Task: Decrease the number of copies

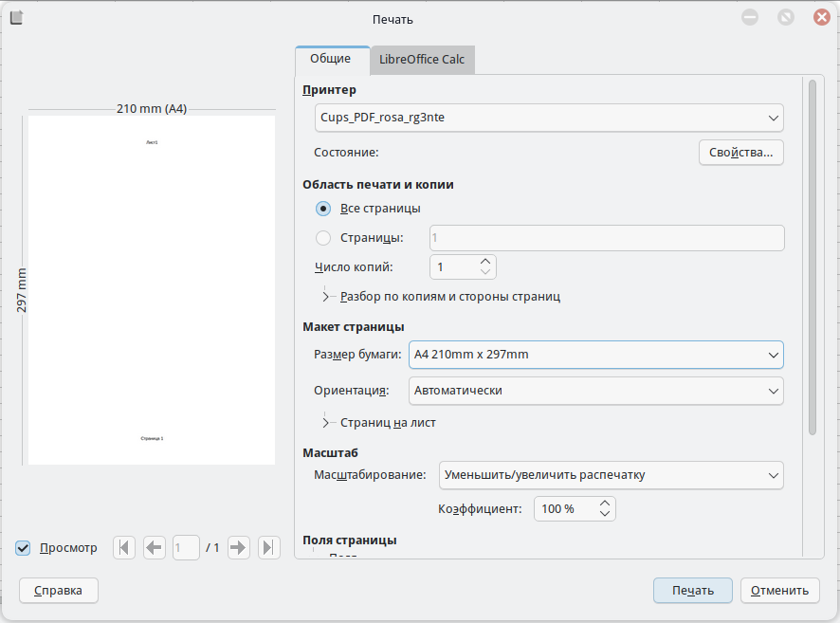Action: pos(485,272)
